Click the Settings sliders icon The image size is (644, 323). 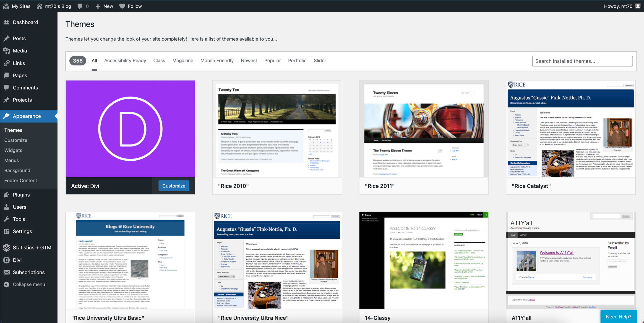[6, 232]
